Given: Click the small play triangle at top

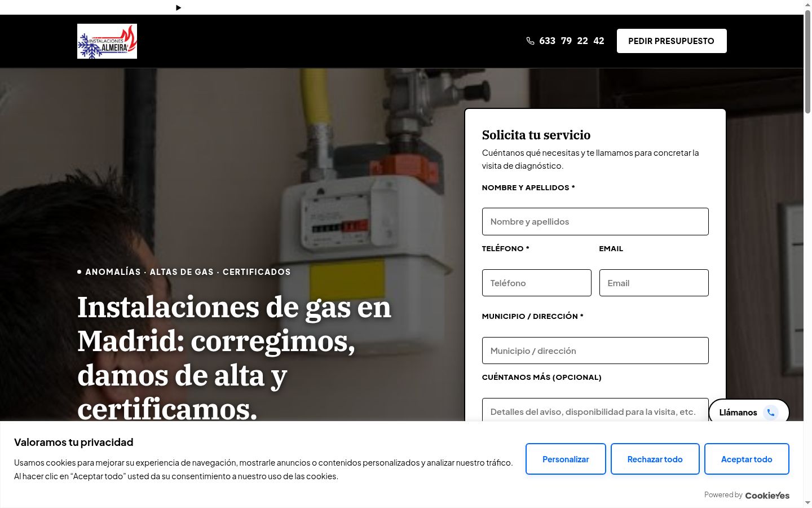Looking at the screenshot, I should pyautogui.click(x=179, y=7).
